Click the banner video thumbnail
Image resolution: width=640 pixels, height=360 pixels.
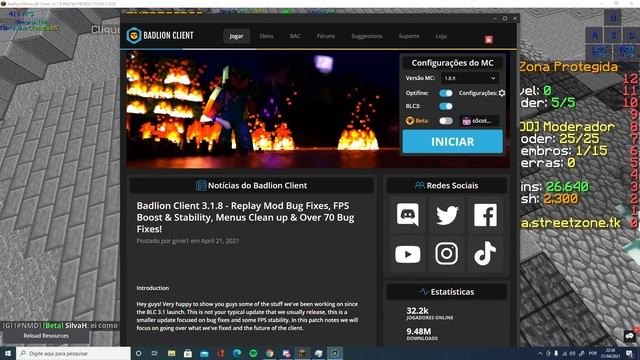point(263,109)
